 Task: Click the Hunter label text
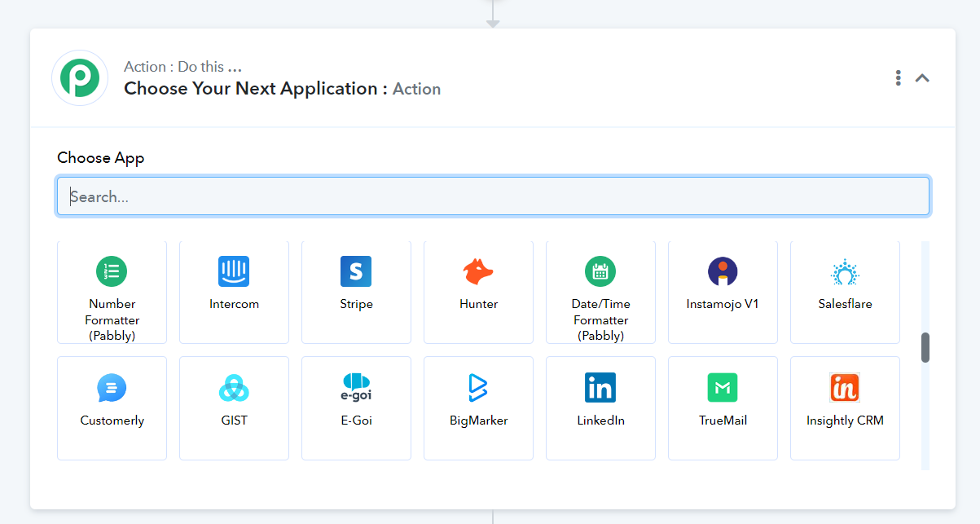click(478, 304)
